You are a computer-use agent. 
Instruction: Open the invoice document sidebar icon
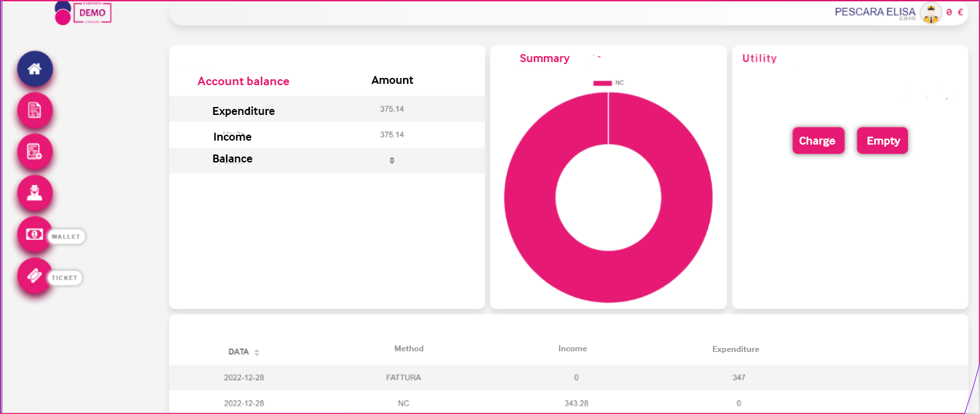(35, 110)
